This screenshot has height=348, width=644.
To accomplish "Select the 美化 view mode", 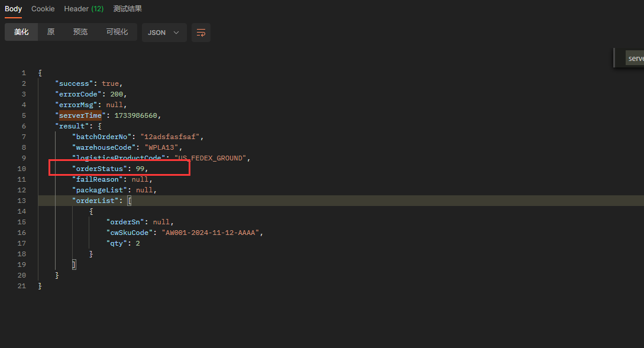I will [x=21, y=32].
